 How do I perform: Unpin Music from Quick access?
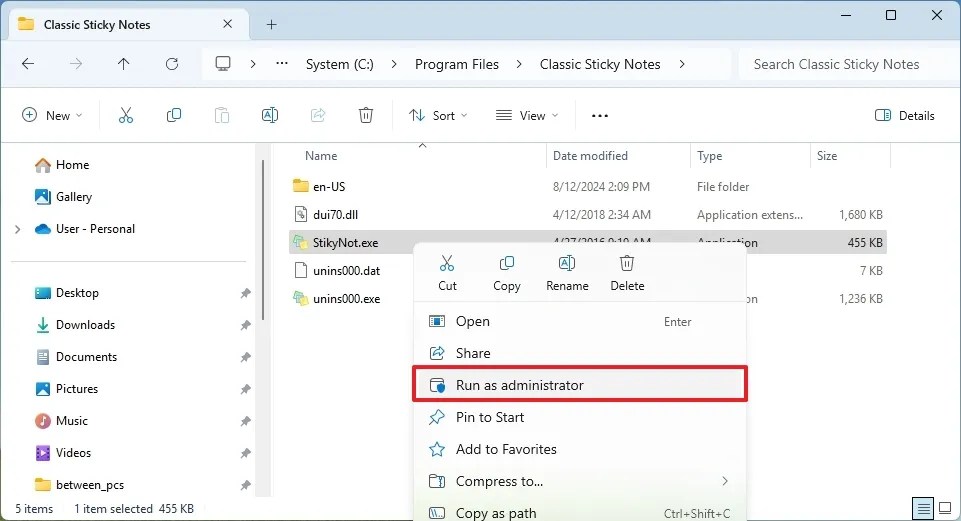click(x=245, y=420)
